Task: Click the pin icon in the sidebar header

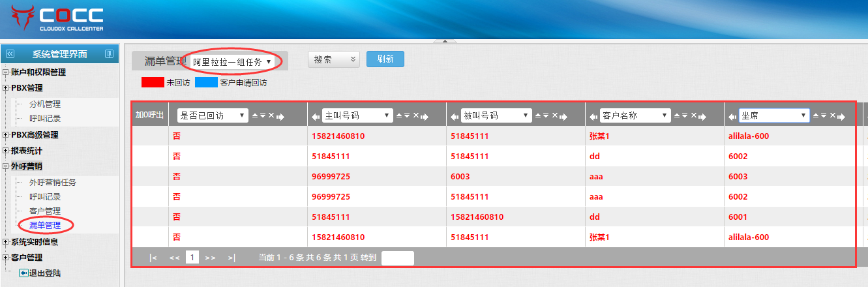Action: 109,54
